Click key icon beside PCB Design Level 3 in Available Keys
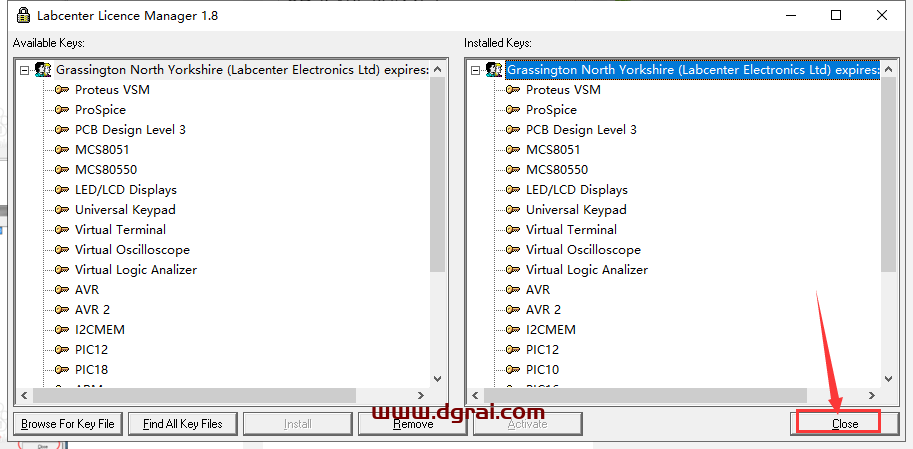 [x=62, y=129]
